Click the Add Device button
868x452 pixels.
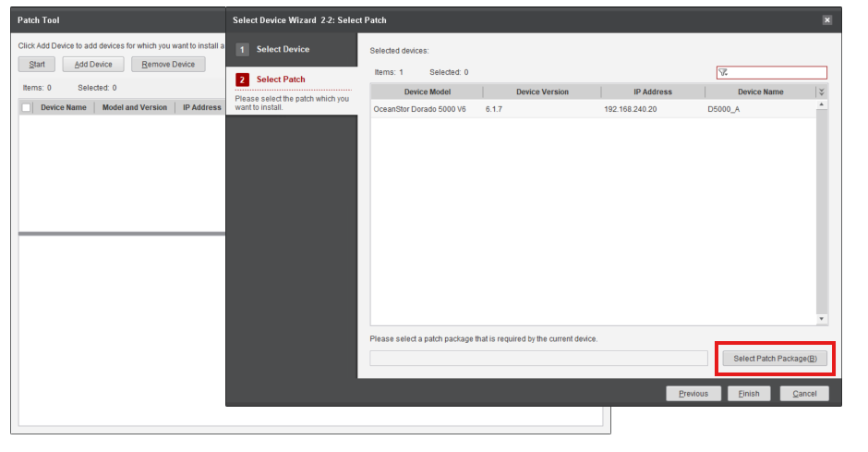click(93, 65)
